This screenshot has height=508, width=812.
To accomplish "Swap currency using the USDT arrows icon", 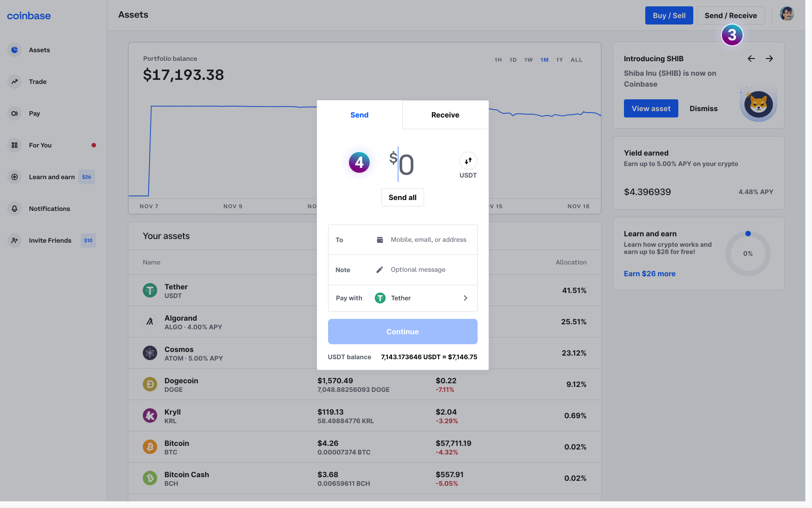I will click(468, 161).
